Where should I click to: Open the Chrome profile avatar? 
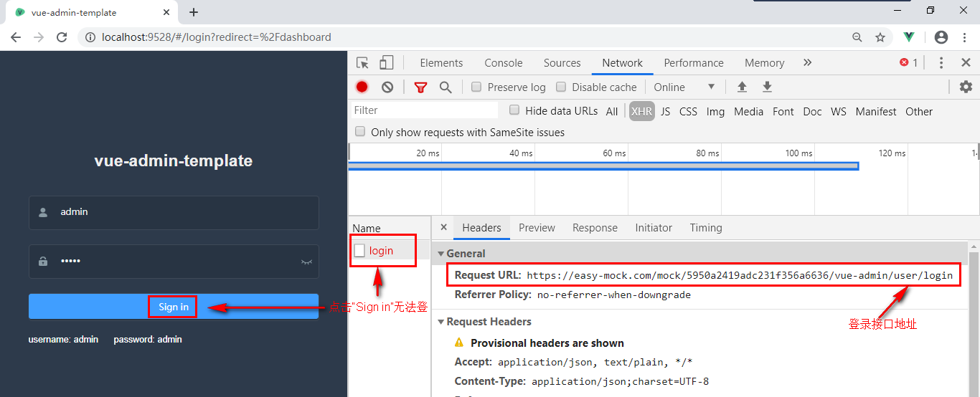pyautogui.click(x=941, y=37)
